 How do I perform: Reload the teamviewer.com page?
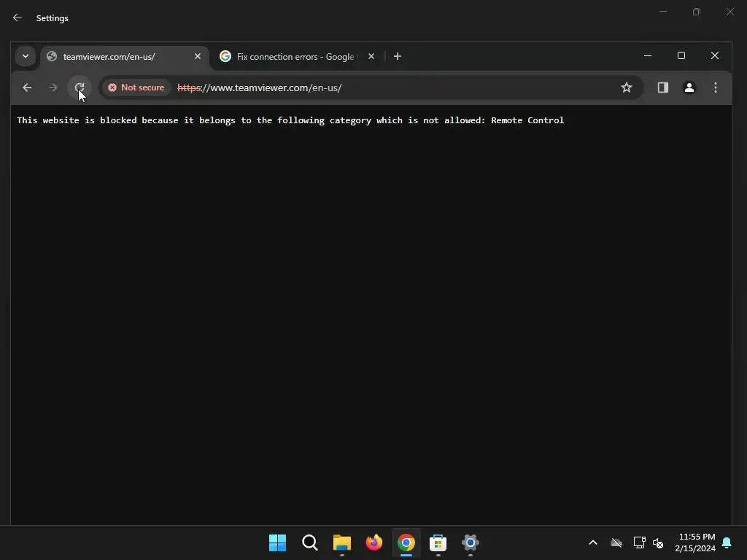pyautogui.click(x=79, y=87)
